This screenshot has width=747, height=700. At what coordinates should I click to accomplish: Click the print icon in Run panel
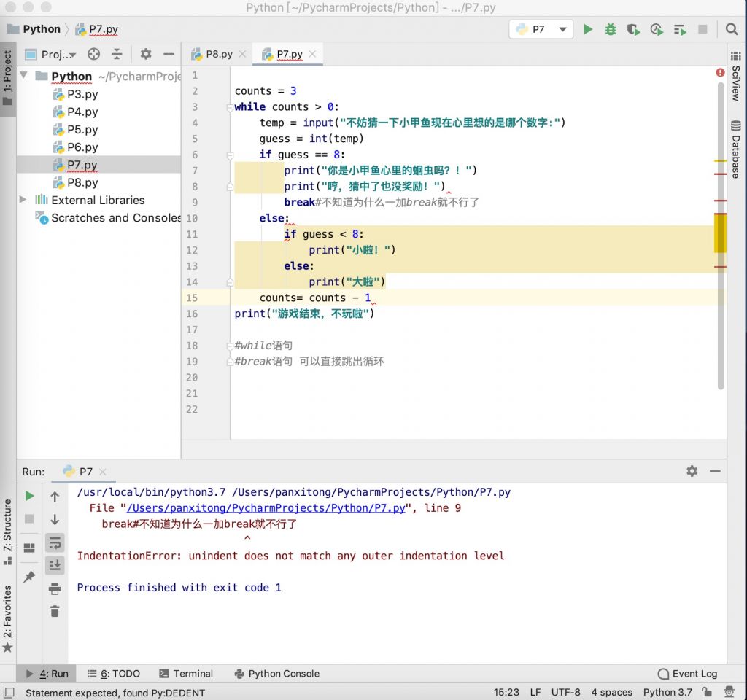click(x=55, y=589)
